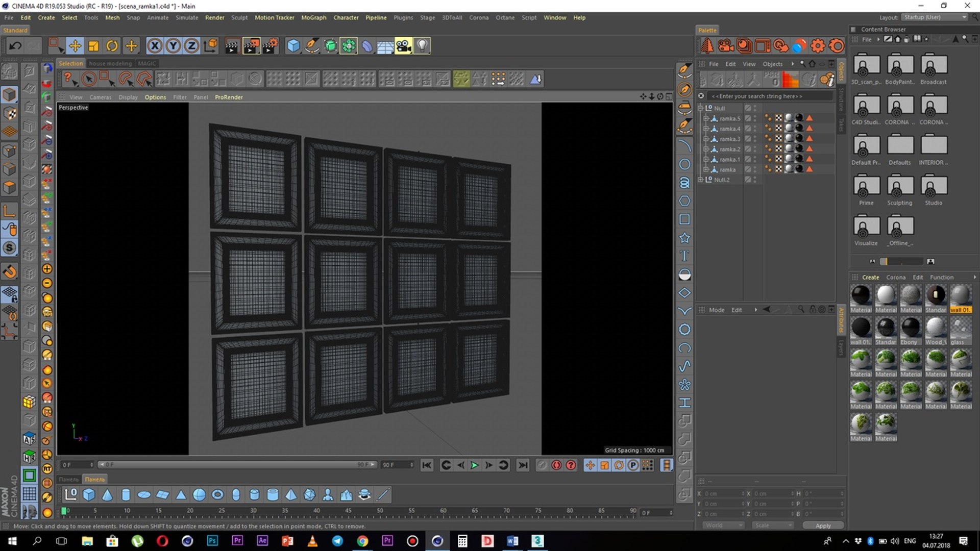
Task: Open the Corona materials menu
Action: click(x=896, y=277)
